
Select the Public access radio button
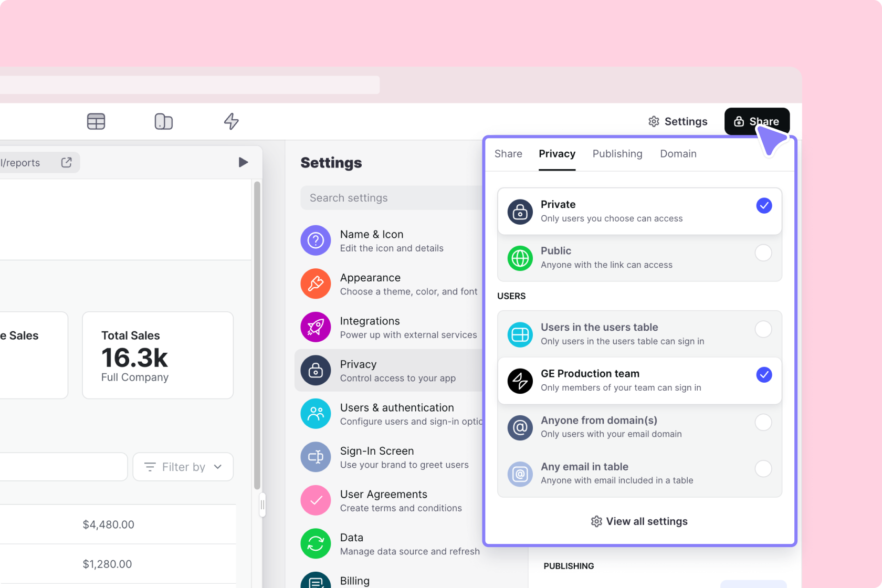[763, 253]
